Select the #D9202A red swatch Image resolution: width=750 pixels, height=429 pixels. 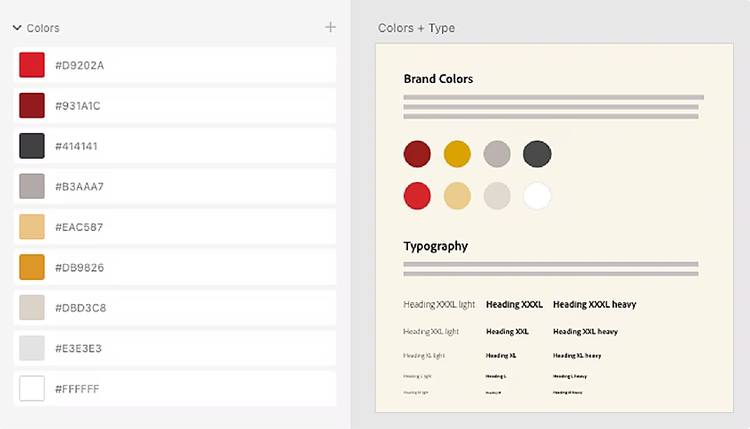[x=32, y=65]
